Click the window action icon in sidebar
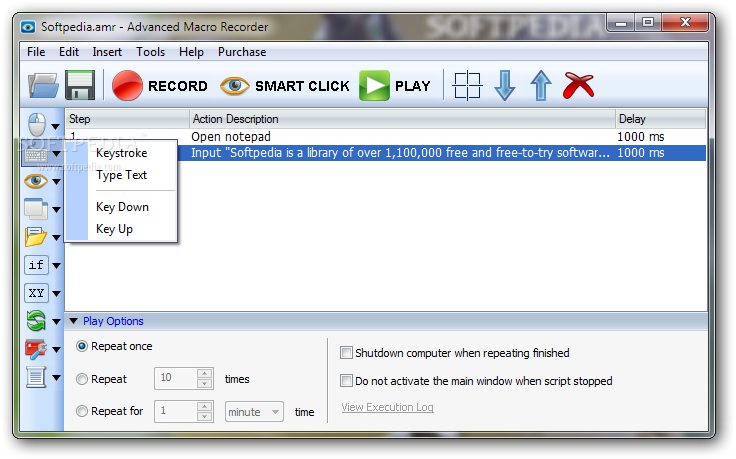 point(36,209)
